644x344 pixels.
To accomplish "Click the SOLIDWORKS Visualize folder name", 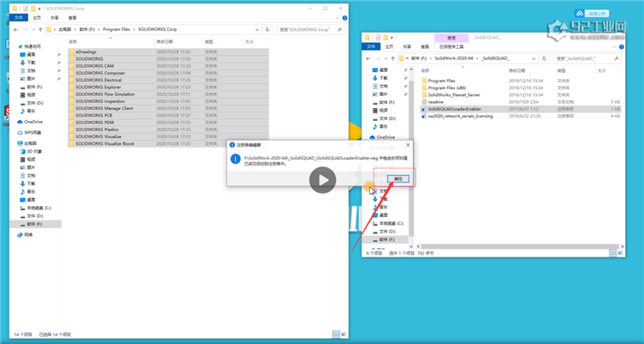I will tap(98, 136).
